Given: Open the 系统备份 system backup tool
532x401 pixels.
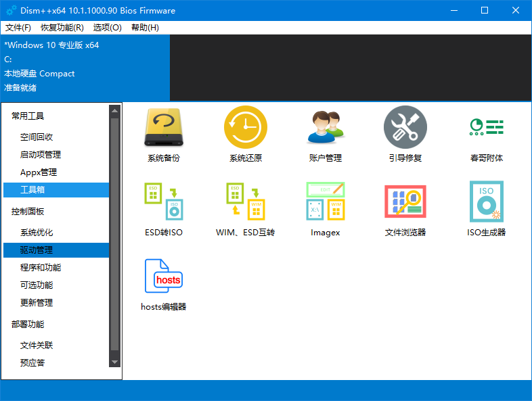Looking at the screenshot, I should point(164,128).
